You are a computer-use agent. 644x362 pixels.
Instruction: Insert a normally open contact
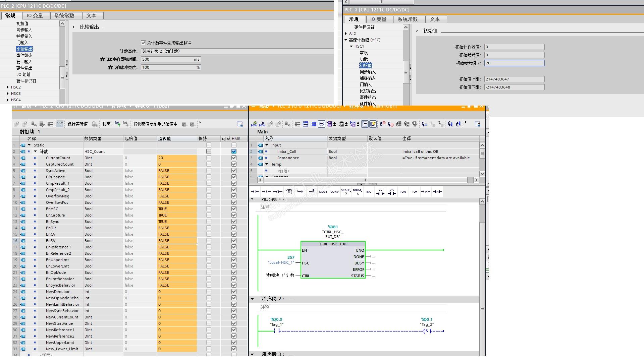coord(255,192)
